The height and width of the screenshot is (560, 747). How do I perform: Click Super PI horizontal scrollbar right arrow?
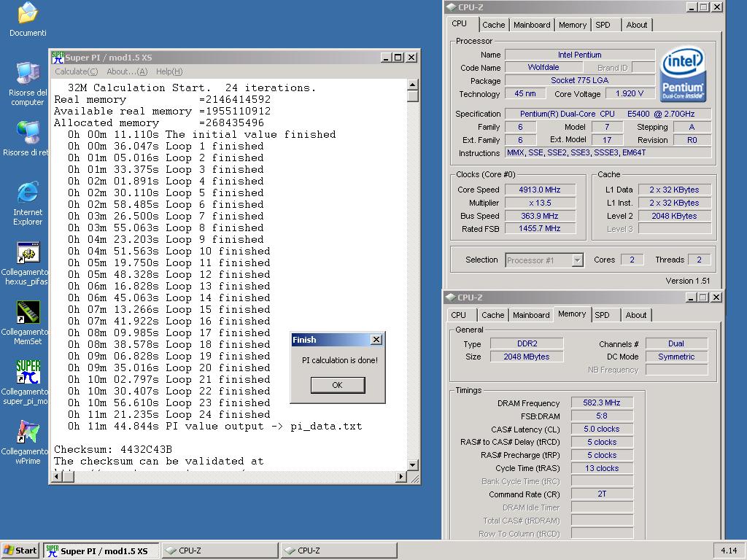tap(401, 476)
